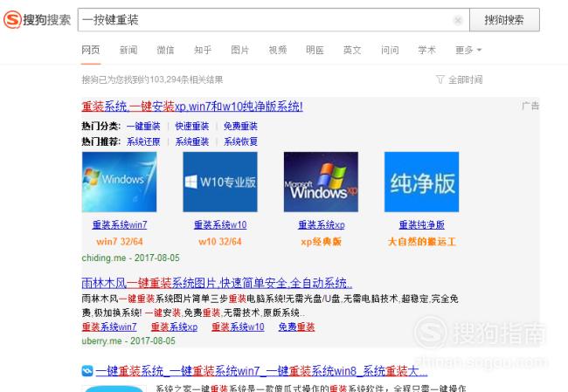This screenshot has width=568, height=392.
Task: Clear the search box with the X icon
Action: point(458,20)
